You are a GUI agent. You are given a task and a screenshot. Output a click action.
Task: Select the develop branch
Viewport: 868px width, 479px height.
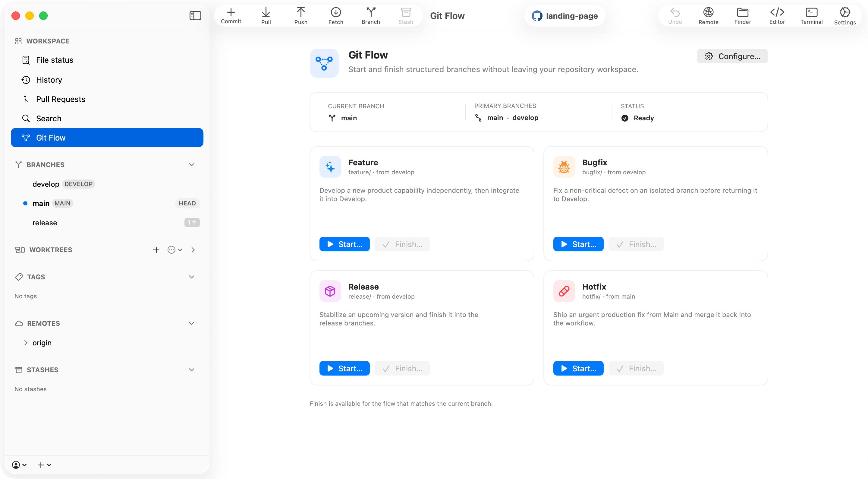tap(107, 184)
